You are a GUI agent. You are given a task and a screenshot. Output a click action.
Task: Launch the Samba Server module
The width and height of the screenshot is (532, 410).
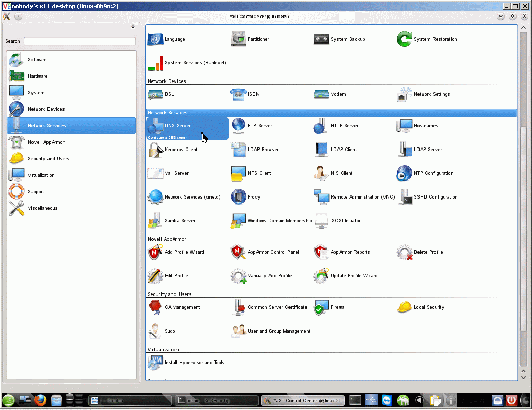point(172,221)
